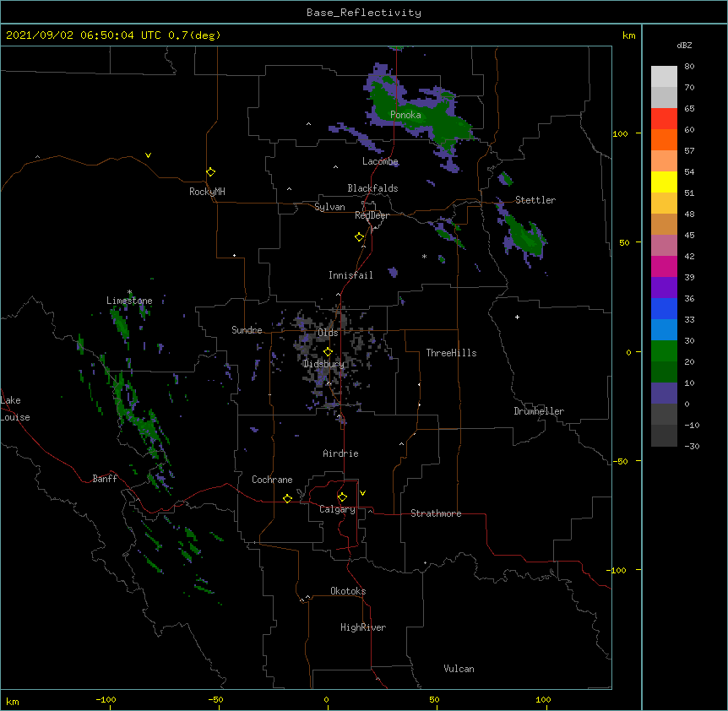
Task: Select the blue 36-33 dBZ legend swatch
Action: point(664,308)
